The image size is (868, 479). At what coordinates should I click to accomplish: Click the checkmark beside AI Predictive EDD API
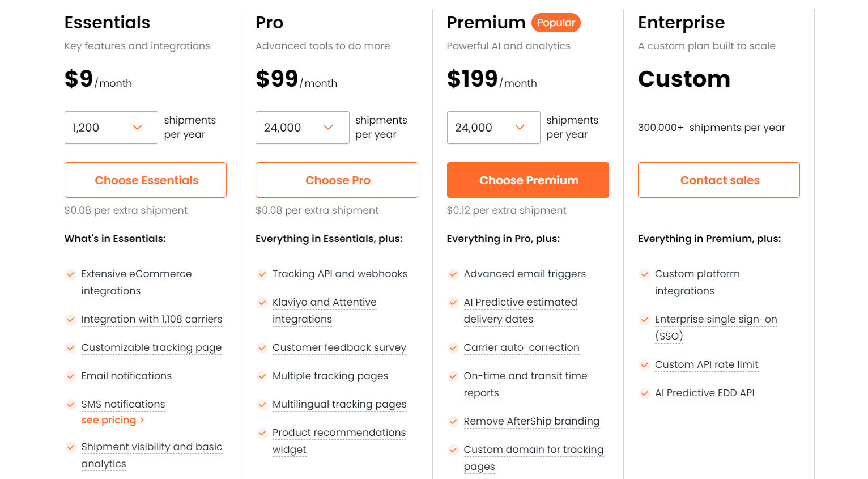click(x=645, y=393)
